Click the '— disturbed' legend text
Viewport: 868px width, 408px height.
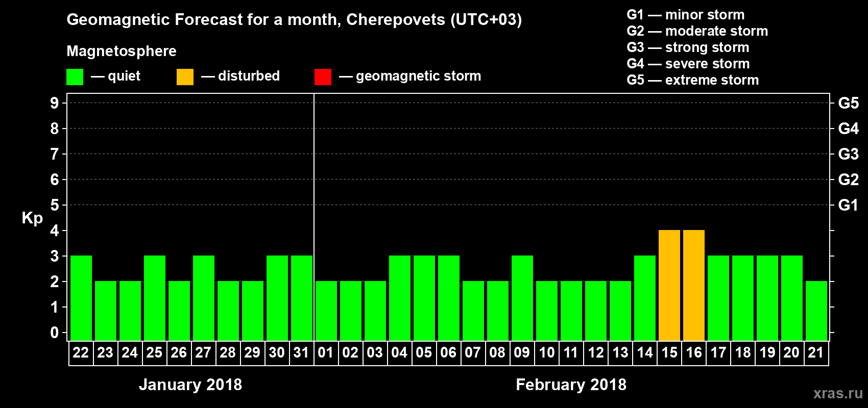coord(240,76)
